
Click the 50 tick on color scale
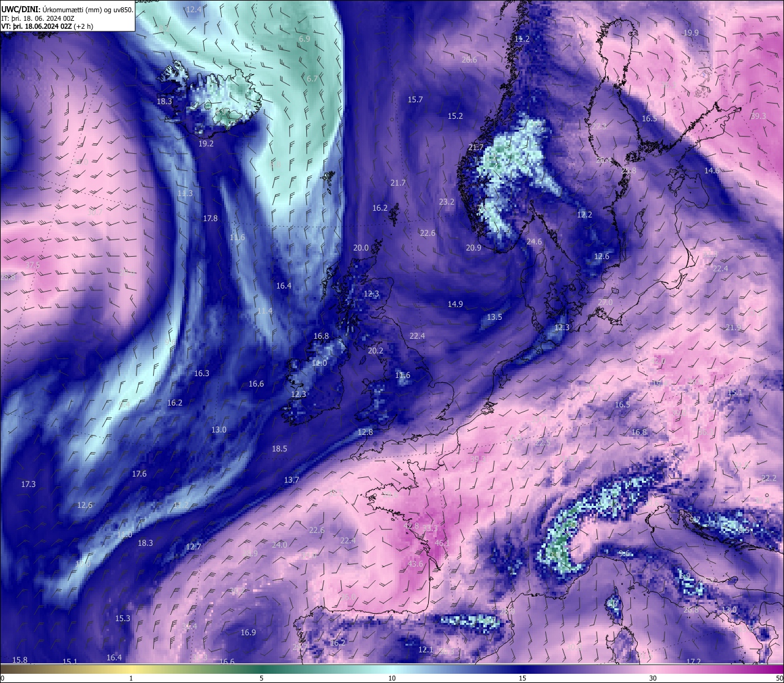point(779,678)
